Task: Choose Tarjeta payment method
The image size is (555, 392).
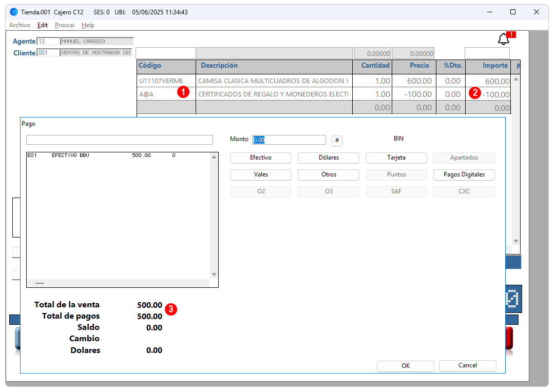Action: click(x=396, y=158)
